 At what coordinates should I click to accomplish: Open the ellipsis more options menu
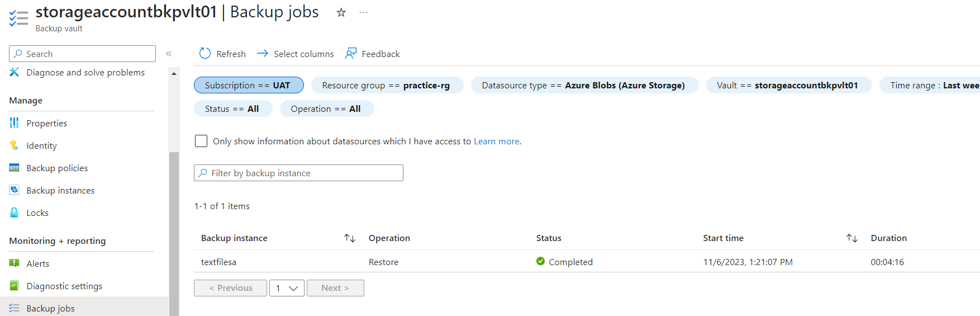click(x=363, y=12)
